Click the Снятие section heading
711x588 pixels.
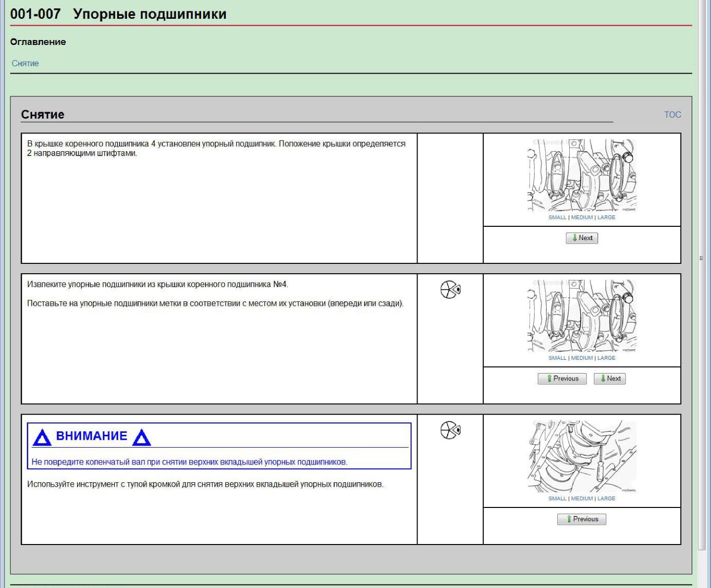point(42,115)
